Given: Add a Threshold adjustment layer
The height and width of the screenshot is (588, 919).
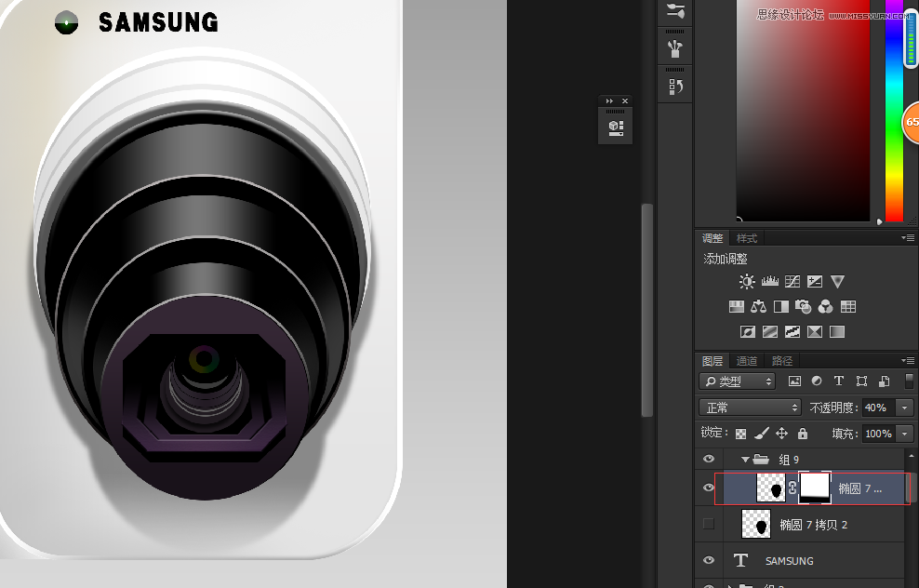Looking at the screenshot, I should point(792,332).
